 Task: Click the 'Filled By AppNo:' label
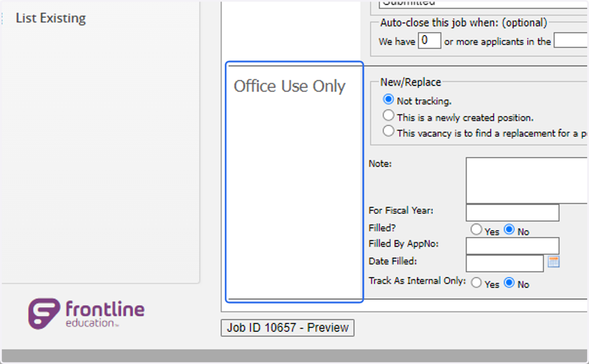(403, 243)
